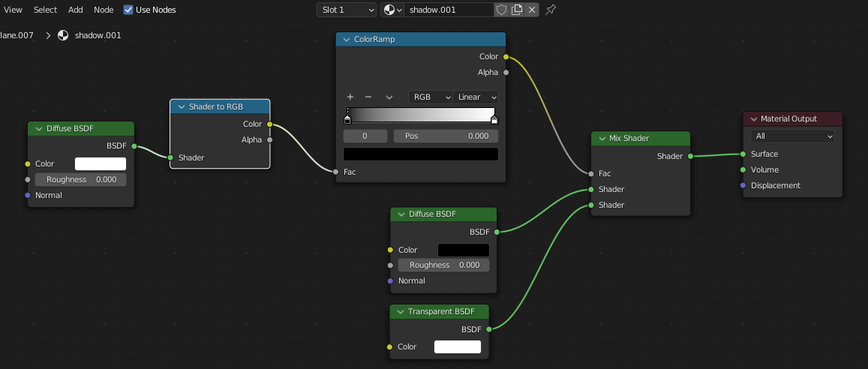868x369 pixels.
Task: Open the Select menu
Action: pyautogui.click(x=45, y=10)
